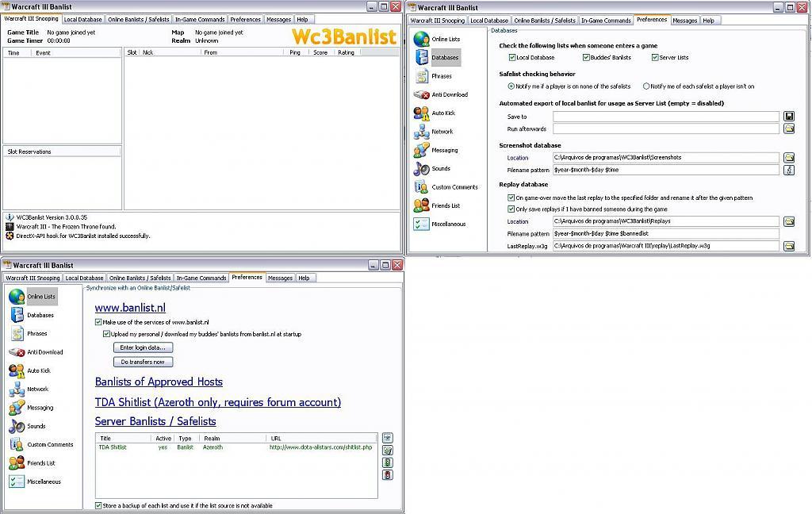Open Network icon in bottom window sidebar

pos(17,389)
